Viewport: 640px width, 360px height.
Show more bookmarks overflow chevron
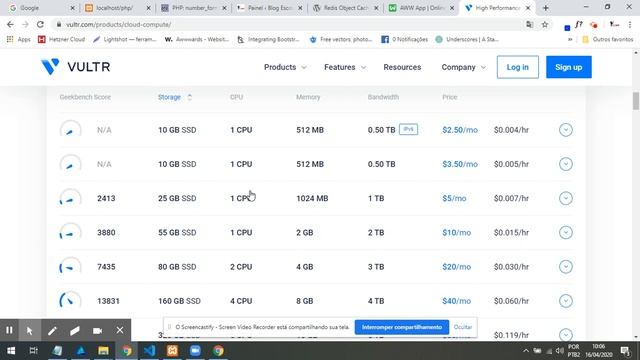tap(570, 40)
